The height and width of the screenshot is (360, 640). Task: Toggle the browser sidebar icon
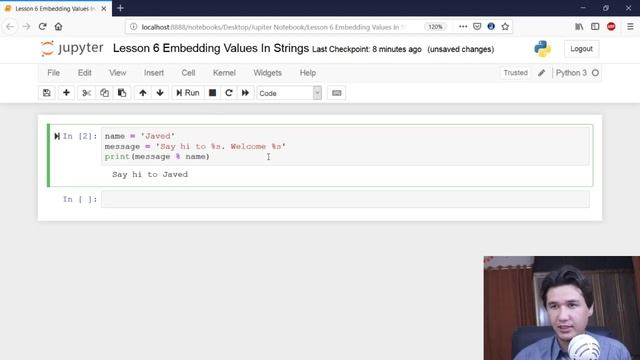pos(595,27)
